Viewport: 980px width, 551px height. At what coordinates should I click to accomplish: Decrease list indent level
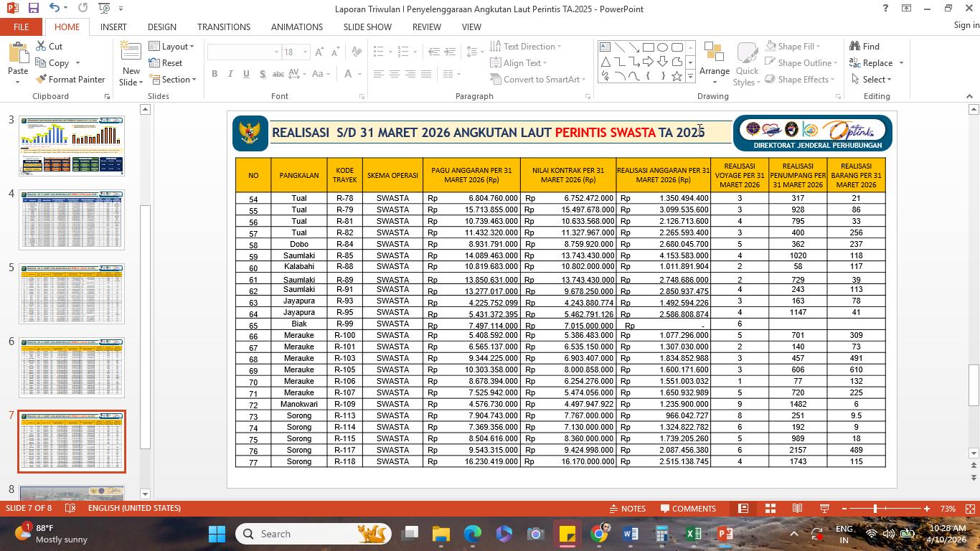click(x=434, y=52)
